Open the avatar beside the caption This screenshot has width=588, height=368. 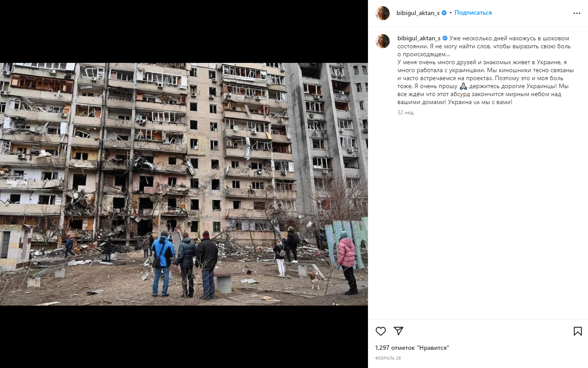pos(383,41)
